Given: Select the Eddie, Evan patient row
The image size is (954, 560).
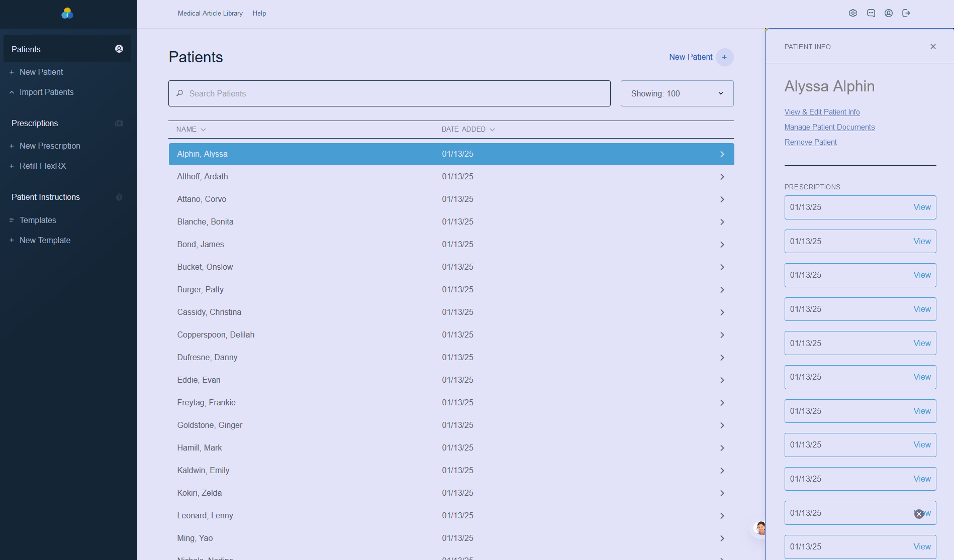Looking at the screenshot, I should [x=451, y=380].
